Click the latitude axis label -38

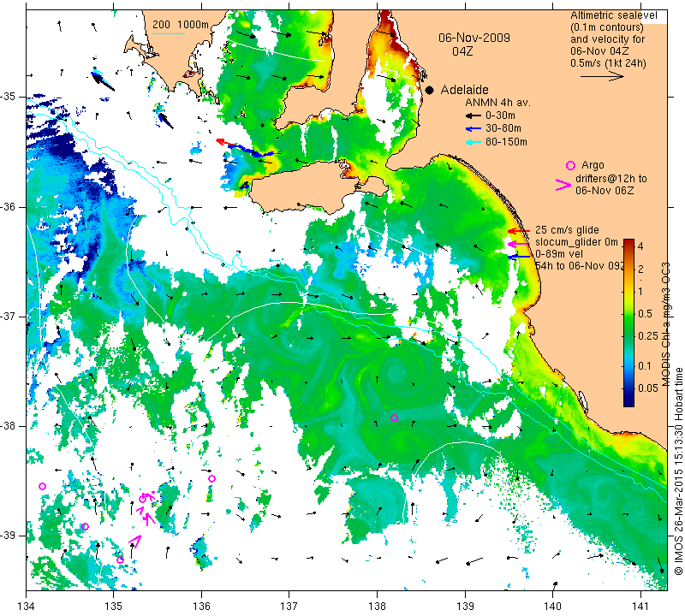9,426
